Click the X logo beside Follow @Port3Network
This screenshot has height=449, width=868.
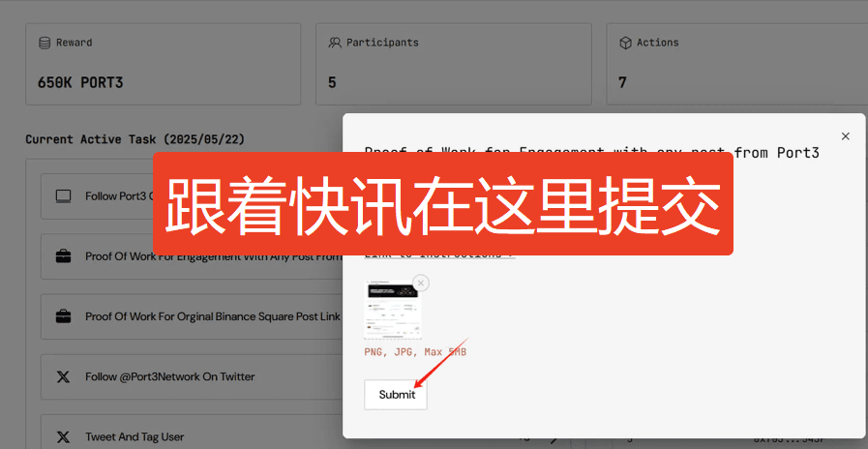[63, 377]
